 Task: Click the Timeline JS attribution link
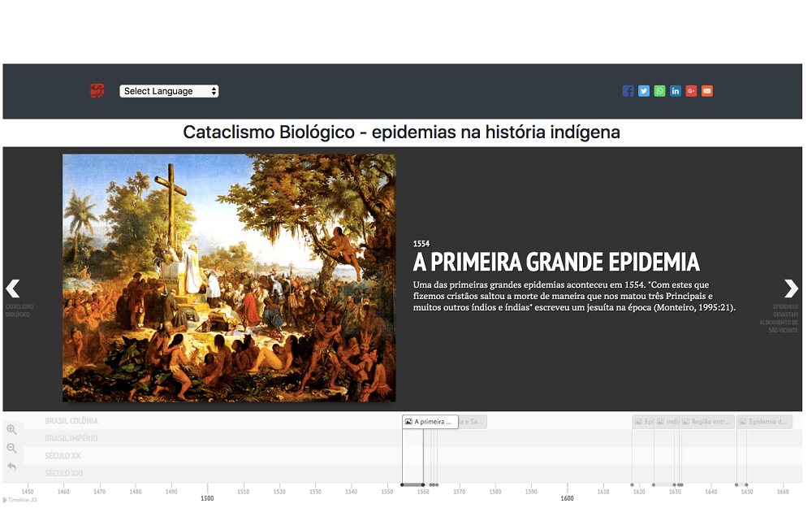(20, 500)
